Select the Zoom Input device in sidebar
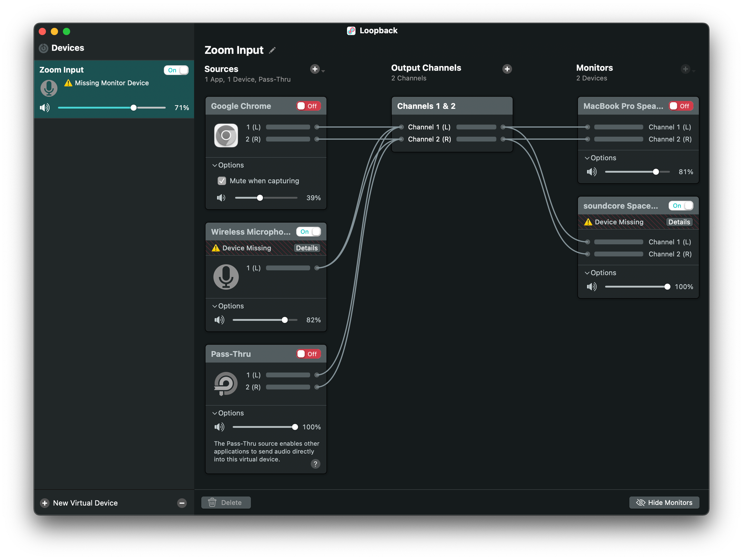 tap(114, 89)
